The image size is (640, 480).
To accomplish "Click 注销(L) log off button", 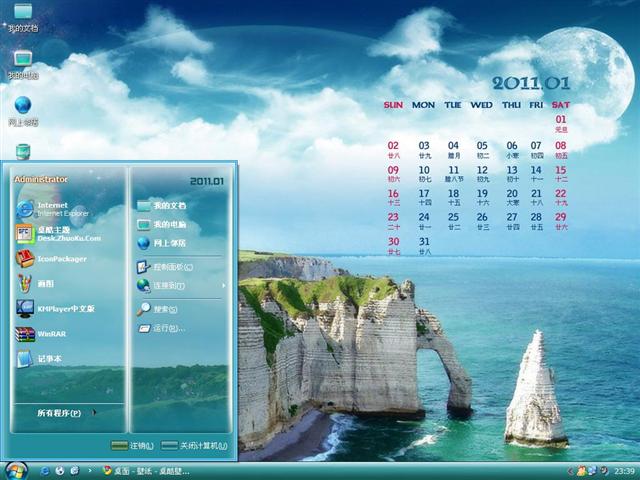I will click(x=133, y=445).
